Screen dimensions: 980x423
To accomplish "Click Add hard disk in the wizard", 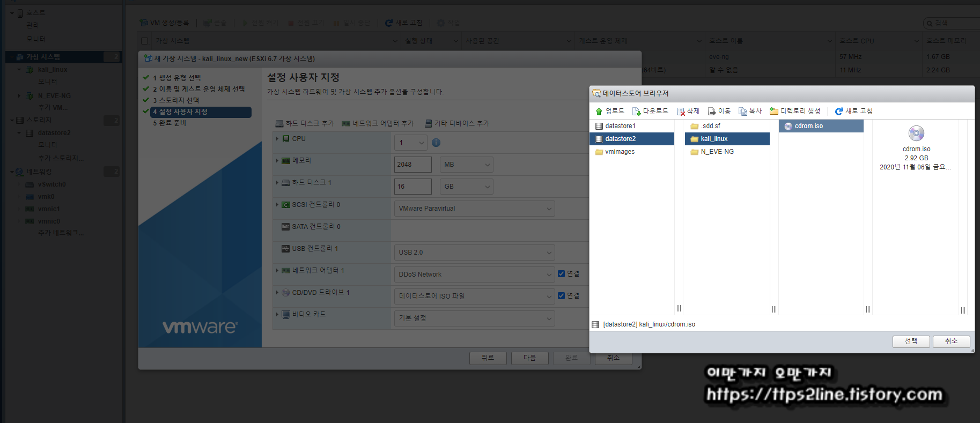I will pos(305,123).
